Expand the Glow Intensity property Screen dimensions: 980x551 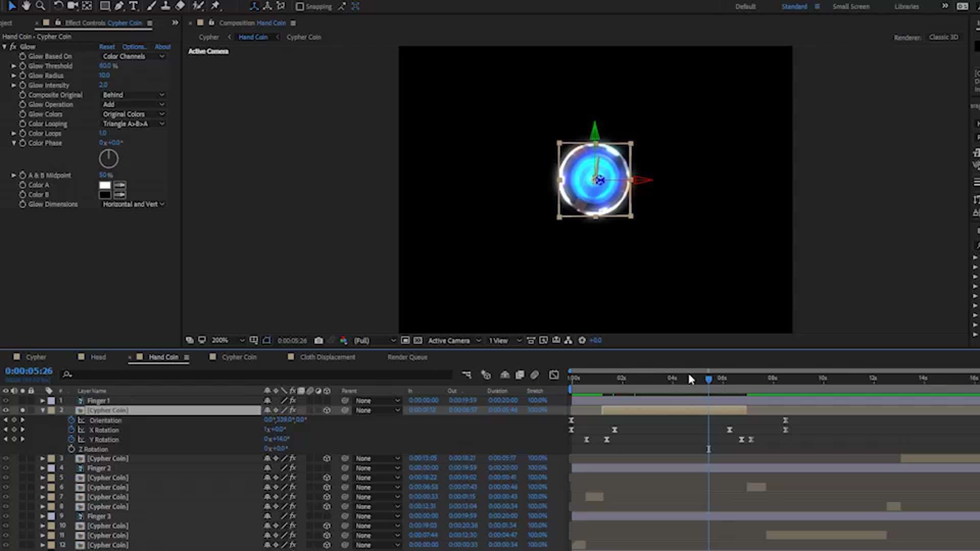tap(14, 85)
